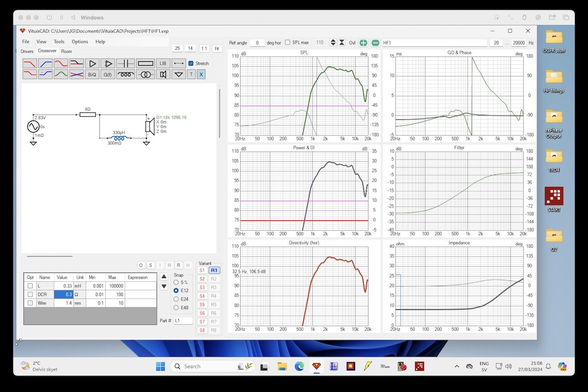This screenshot has height=392, width=588.
Task: Add a capacitor component
Action: tap(125, 63)
